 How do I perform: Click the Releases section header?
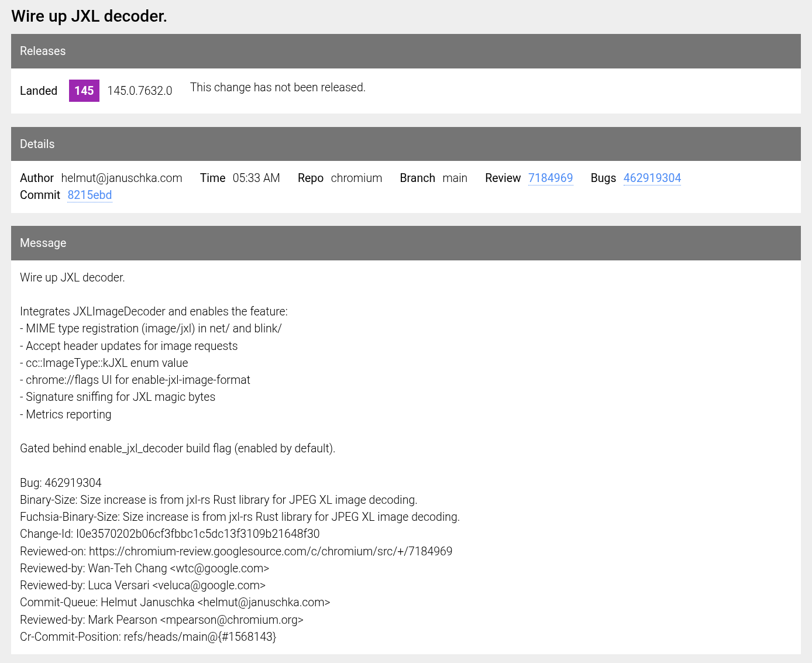point(406,51)
